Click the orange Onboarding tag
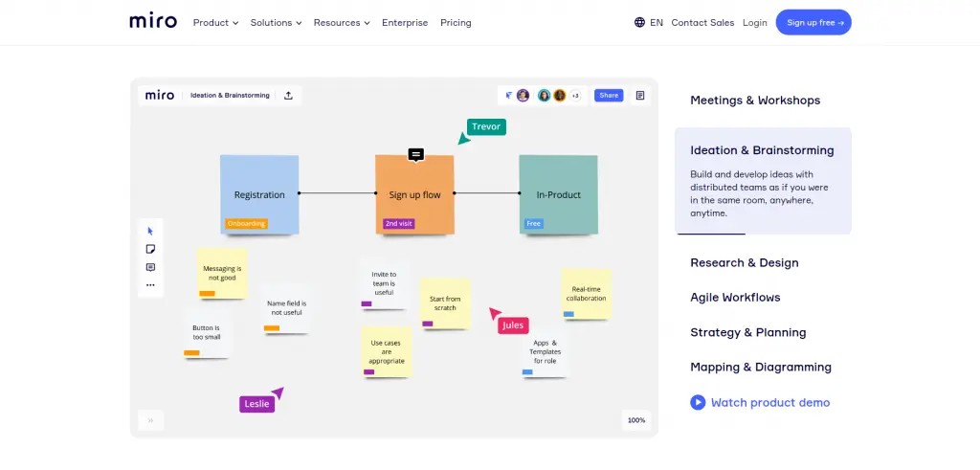The width and height of the screenshot is (980, 470). tap(246, 223)
